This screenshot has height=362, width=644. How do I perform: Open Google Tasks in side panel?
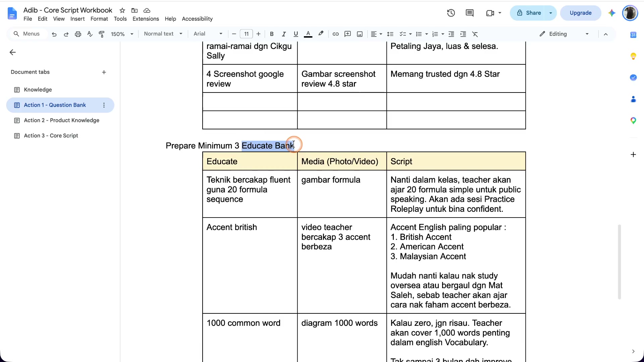[x=633, y=77]
